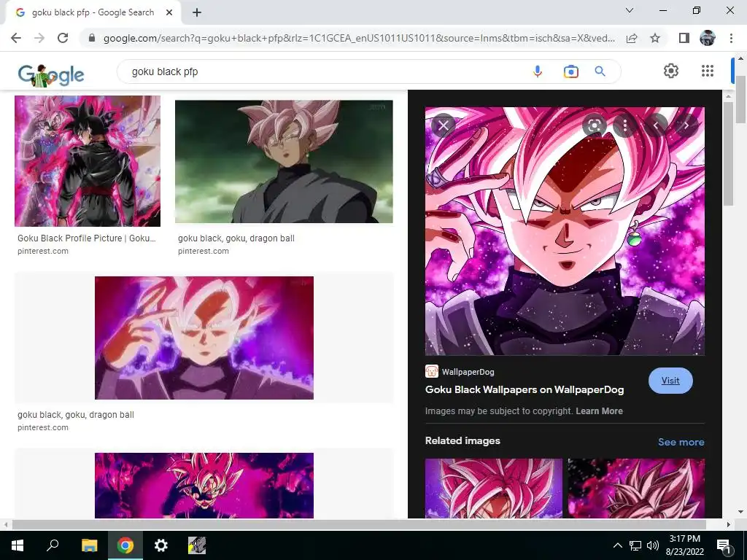The width and height of the screenshot is (747, 560).
Task: Click See more related images
Action: tap(681, 442)
